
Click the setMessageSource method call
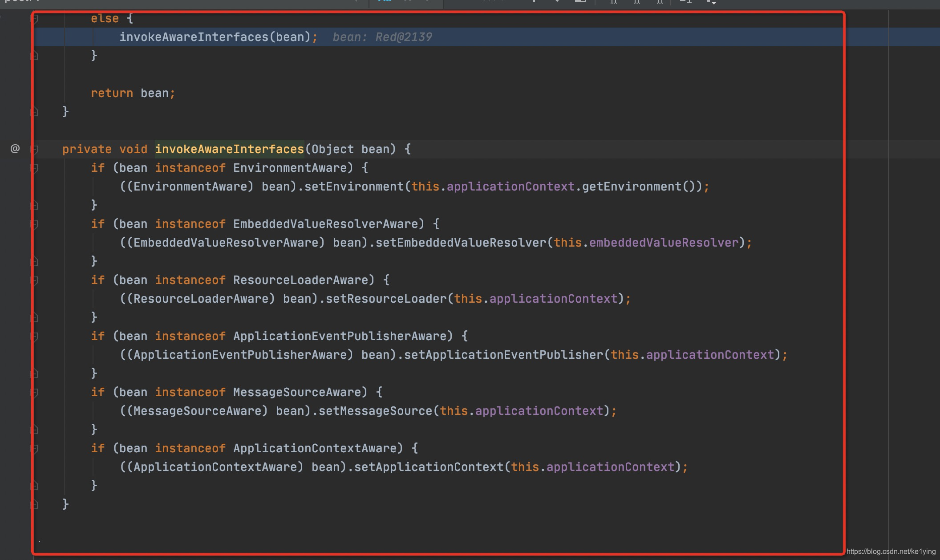[375, 411]
